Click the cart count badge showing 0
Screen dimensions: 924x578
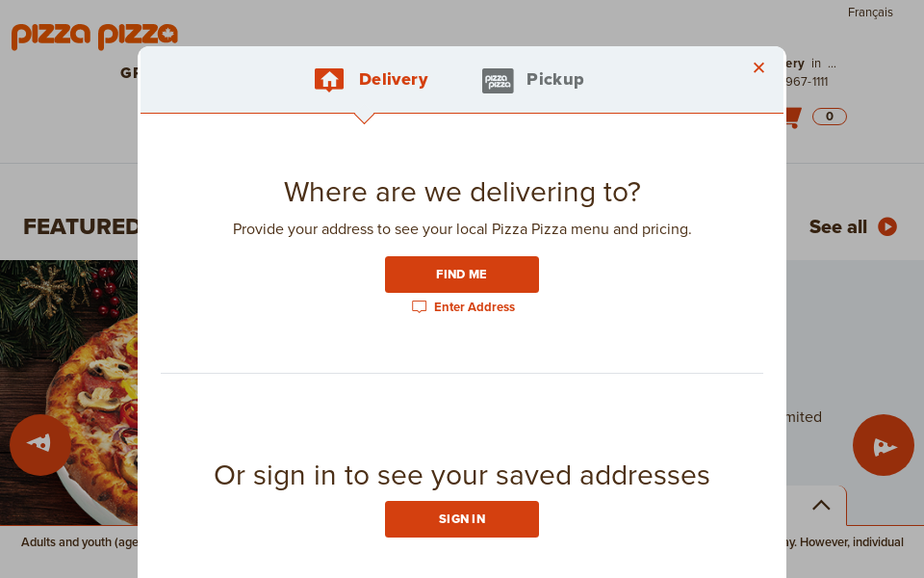pos(829,116)
